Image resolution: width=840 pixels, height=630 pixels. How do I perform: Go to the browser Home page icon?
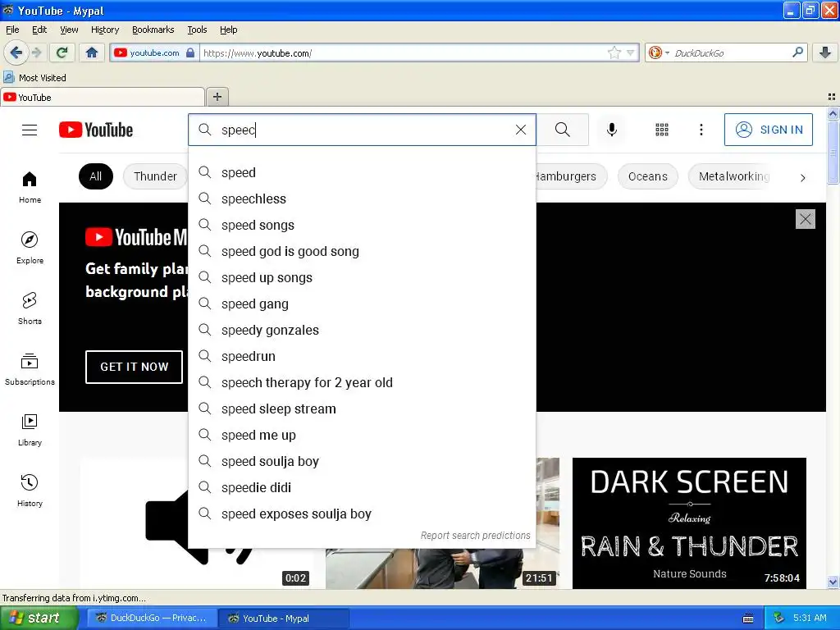tap(92, 52)
